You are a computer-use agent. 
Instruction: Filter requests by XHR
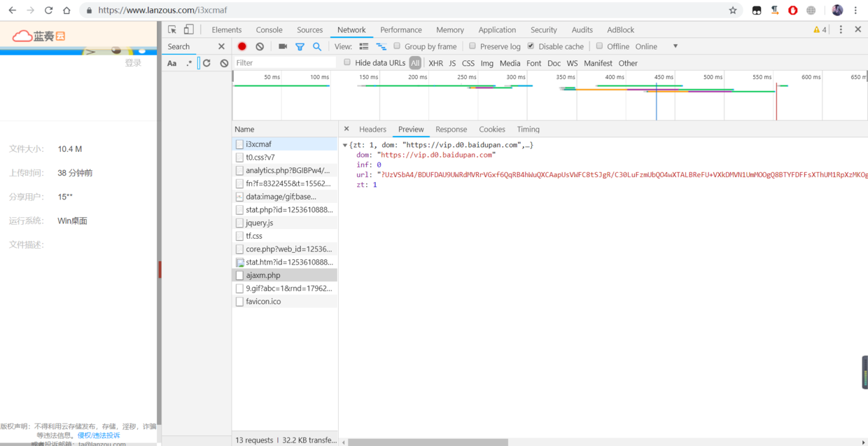pyautogui.click(x=435, y=63)
